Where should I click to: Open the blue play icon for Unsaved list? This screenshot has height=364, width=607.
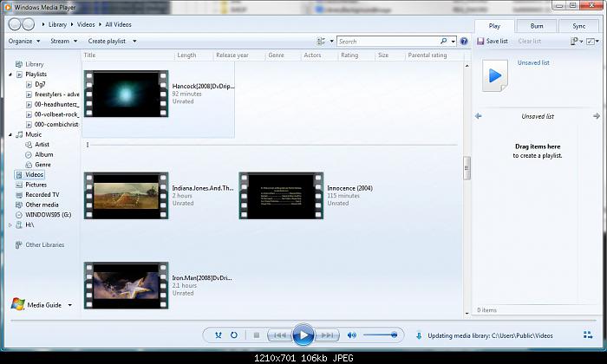495,75
